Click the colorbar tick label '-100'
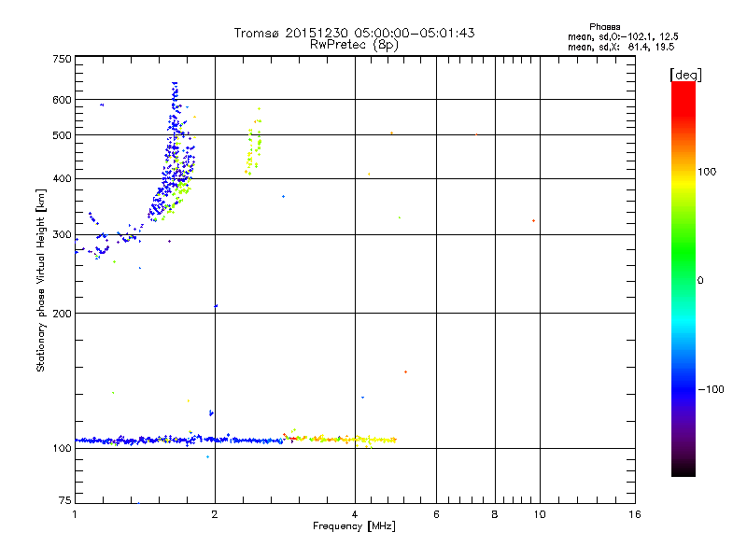The width and height of the screenshot is (747, 560). [711, 389]
